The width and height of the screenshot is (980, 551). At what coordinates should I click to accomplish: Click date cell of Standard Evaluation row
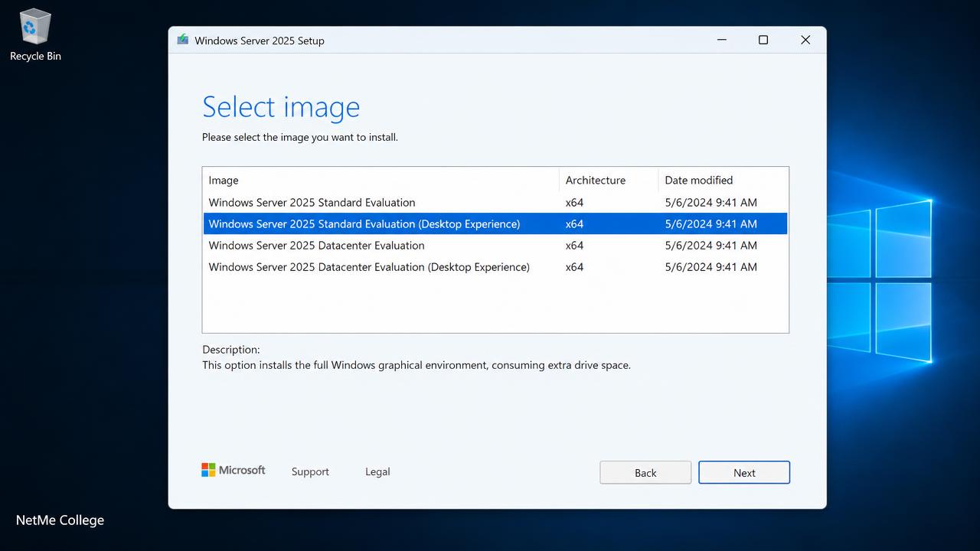[710, 203]
